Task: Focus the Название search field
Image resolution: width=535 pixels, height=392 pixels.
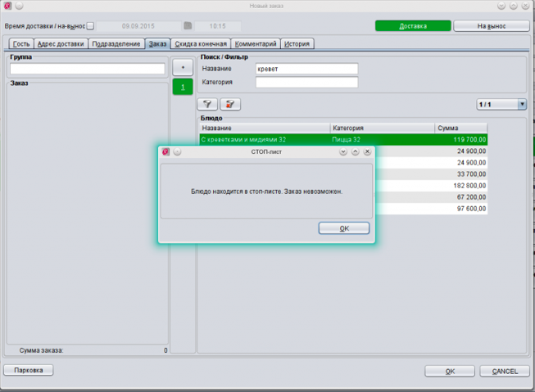Action: [306, 69]
